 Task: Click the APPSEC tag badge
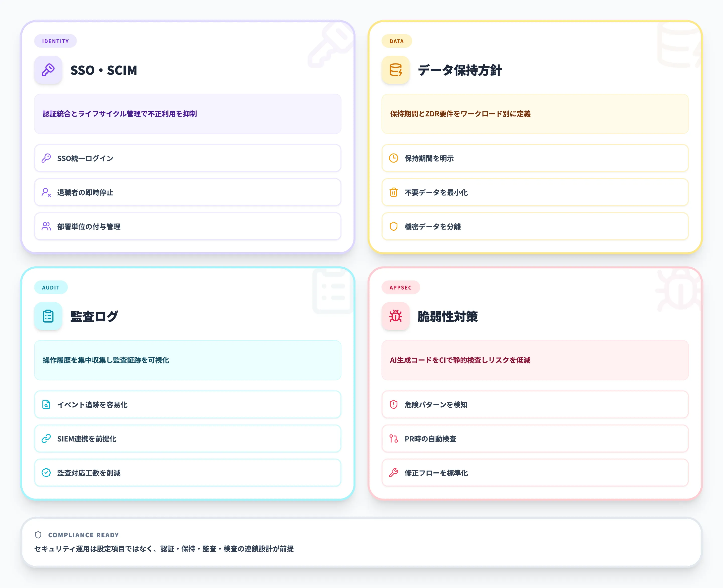click(x=400, y=287)
